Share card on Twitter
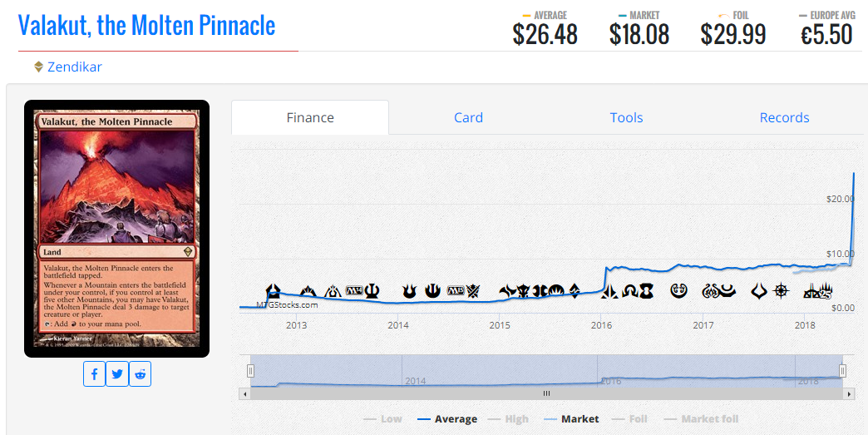 (x=116, y=374)
